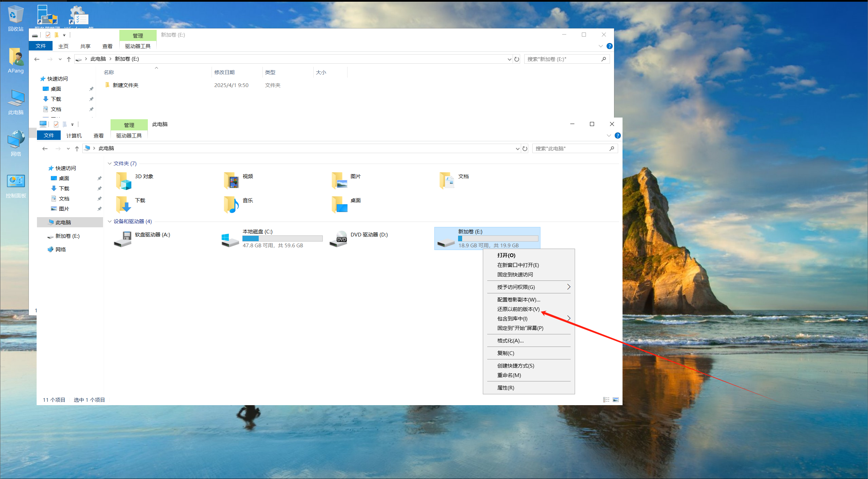
Task: Select 'Properties' in the context menu
Action: point(506,388)
